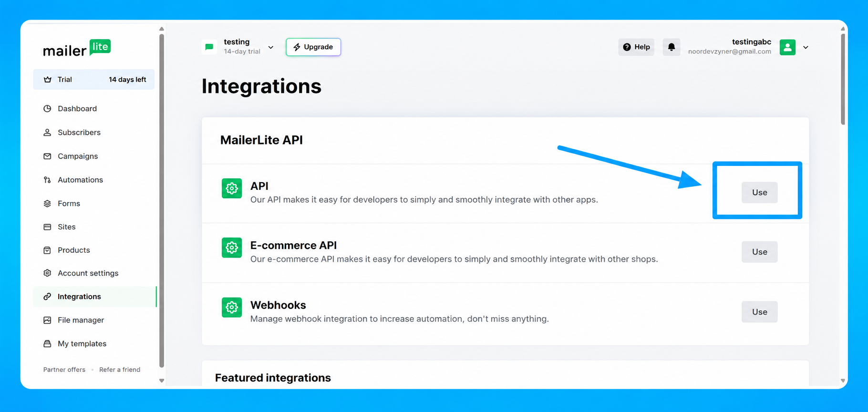The width and height of the screenshot is (868, 412).
Task: Open notifications bell
Action: click(672, 47)
